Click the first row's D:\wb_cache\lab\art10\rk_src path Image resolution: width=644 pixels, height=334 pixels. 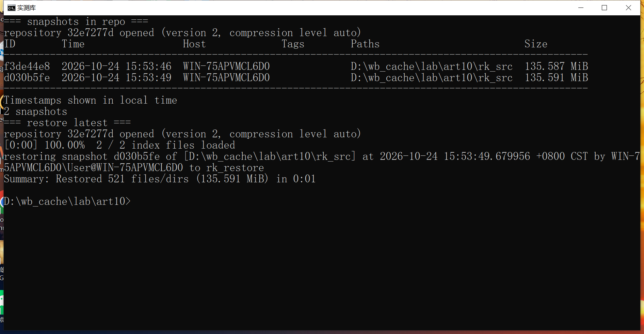[432, 66]
